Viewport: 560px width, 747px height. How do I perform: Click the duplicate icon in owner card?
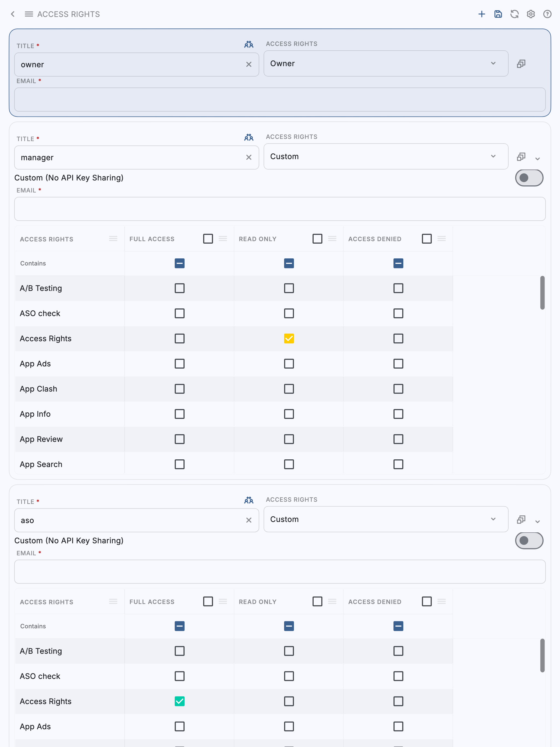[x=521, y=64]
